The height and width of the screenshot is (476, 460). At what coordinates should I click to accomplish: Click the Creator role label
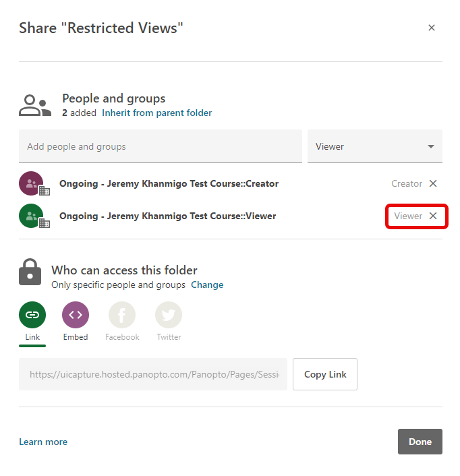point(407,183)
